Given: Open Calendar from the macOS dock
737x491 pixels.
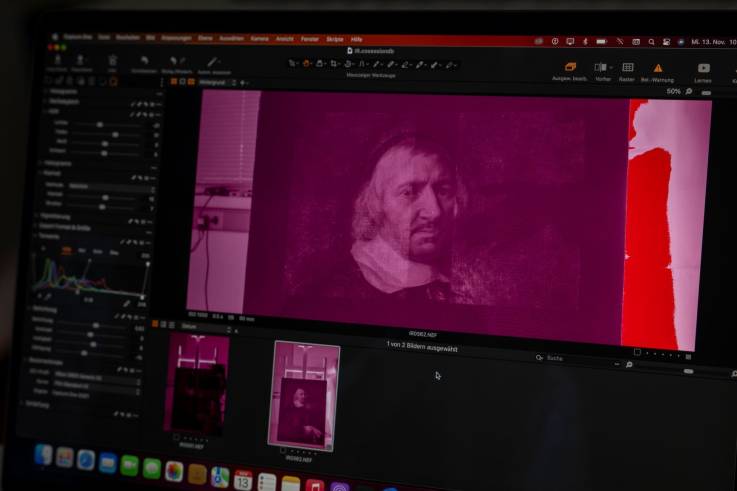Looking at the screenshot, I should point(243,480).
